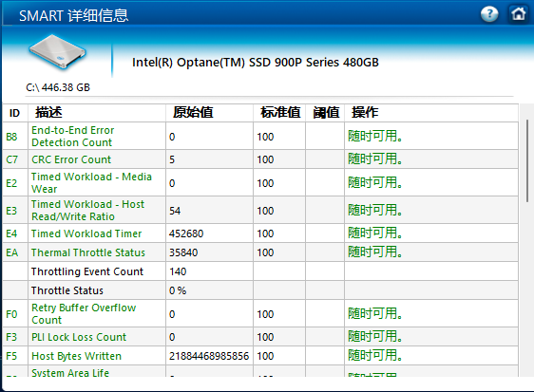Go to the home screen icon
The height and width of the screenshot is (392, 534).
(519, 14)
